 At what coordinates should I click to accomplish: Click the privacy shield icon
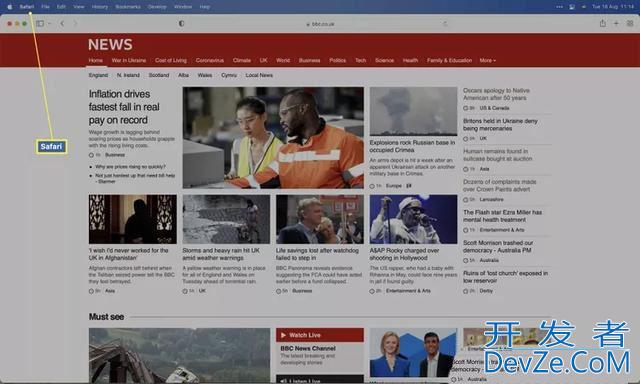(x=182, y=24)
